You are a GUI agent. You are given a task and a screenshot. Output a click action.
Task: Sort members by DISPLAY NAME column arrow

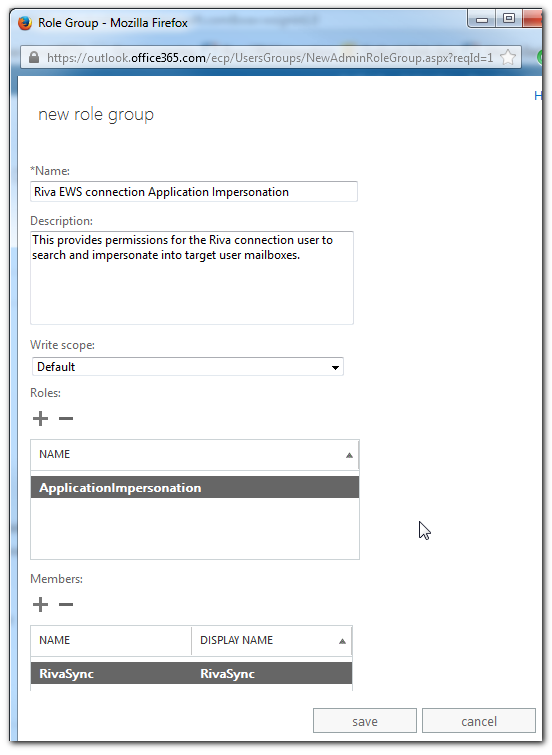[342, 641]
